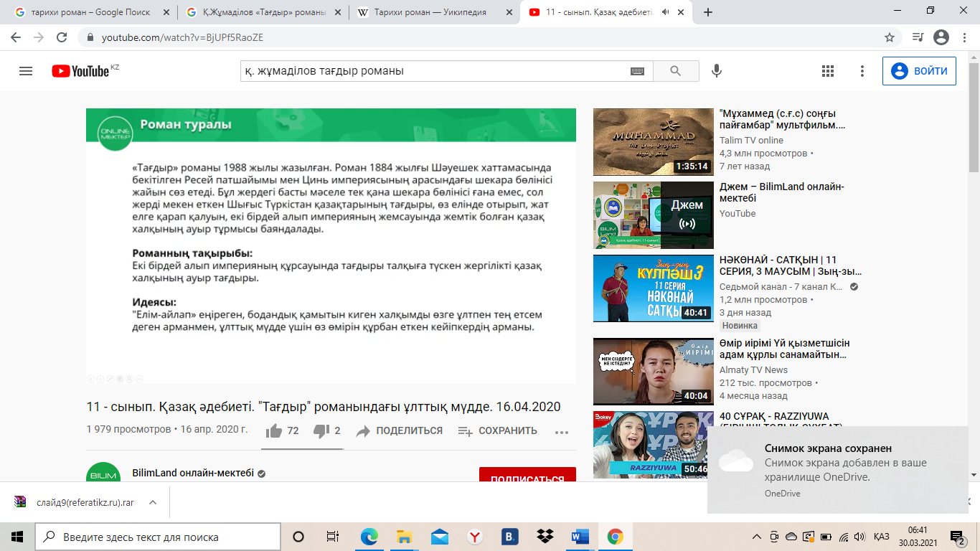Image resolution: width=980 pixels, height=551 pixels.
Task: View site information via lock icon
Action: point(90,37)
